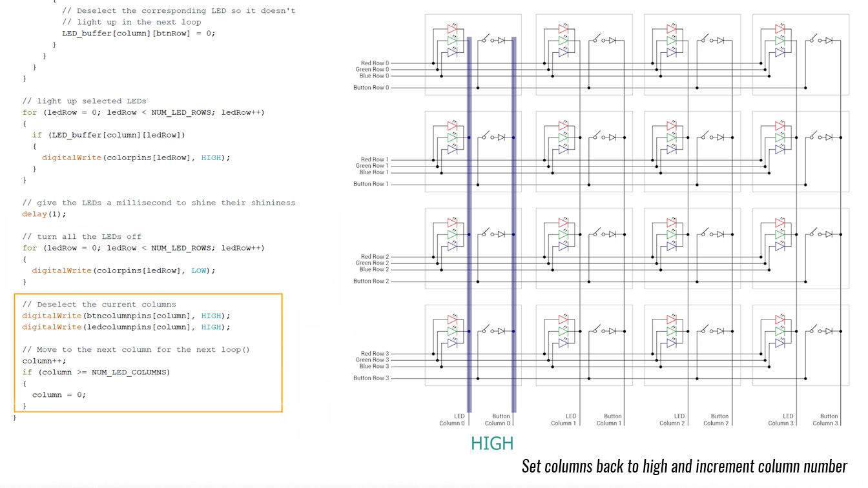Select the 'Button Column 1' label
This screenshot has height=488, width=868.
click(608, 420)
